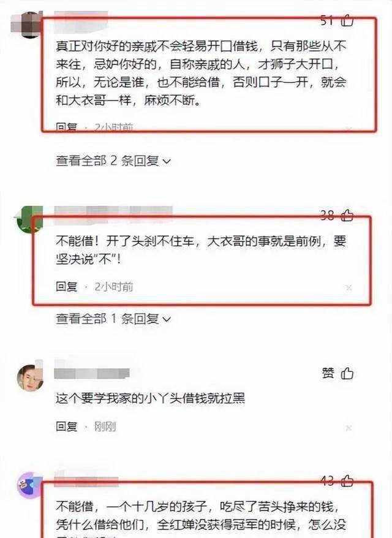
Task: Click chevron beside 2 条回复
Action: (167, 161)
